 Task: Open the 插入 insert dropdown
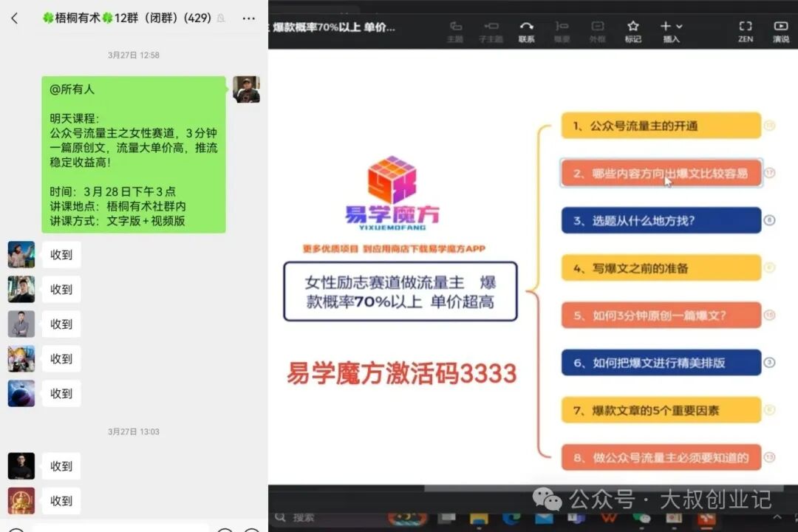[671, 30]
